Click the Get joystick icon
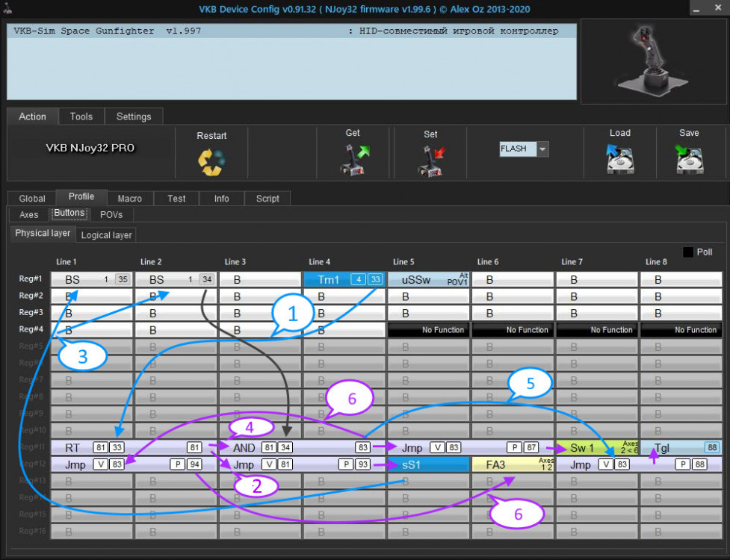 click(353, 160)
